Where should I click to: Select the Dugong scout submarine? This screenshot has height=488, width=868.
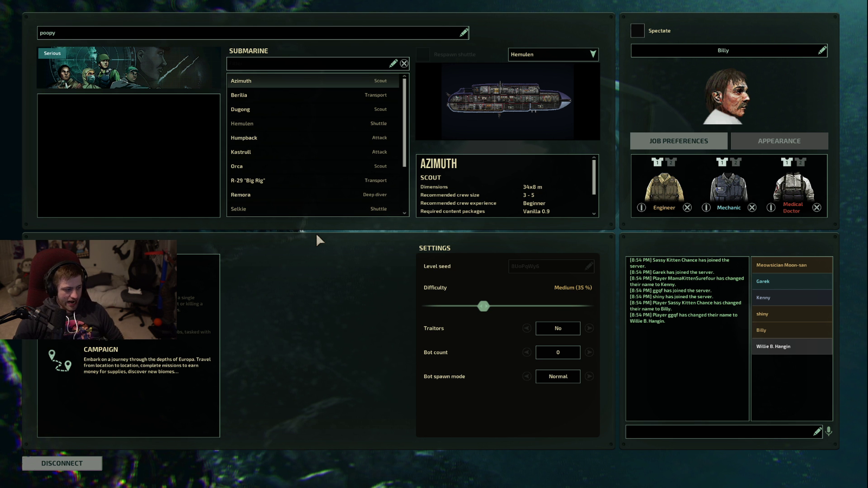point(313,109)
